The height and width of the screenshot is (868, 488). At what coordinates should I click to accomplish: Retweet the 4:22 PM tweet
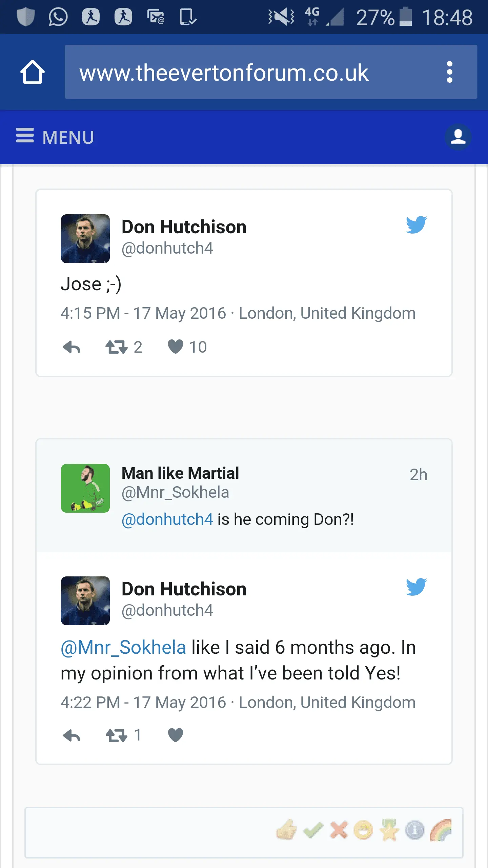pos(117,736)
